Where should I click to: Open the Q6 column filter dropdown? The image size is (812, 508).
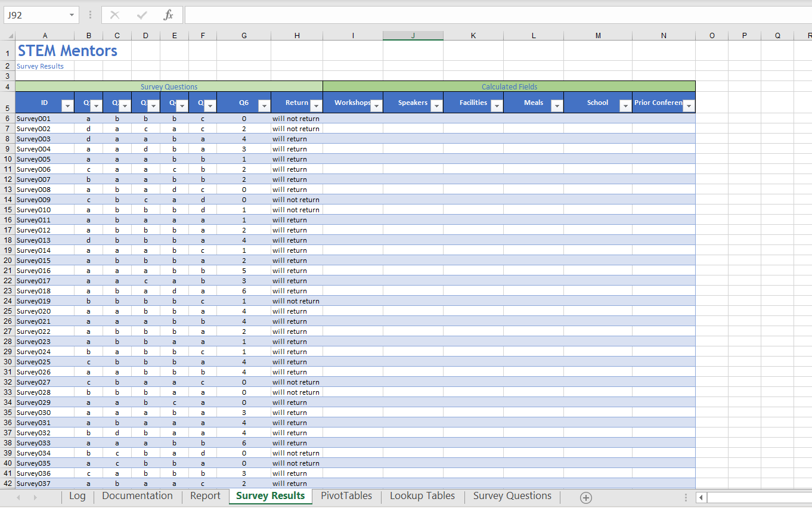tap(264, 106)
